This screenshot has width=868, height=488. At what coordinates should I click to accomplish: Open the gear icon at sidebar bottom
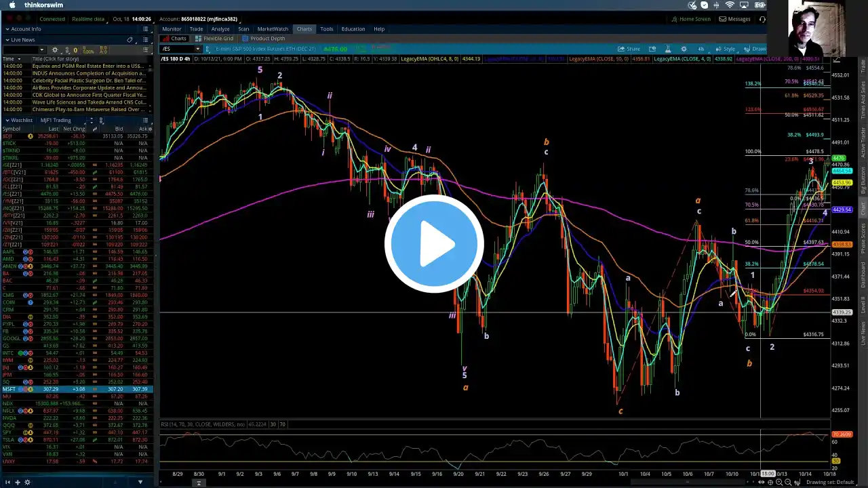coord(27,483)
